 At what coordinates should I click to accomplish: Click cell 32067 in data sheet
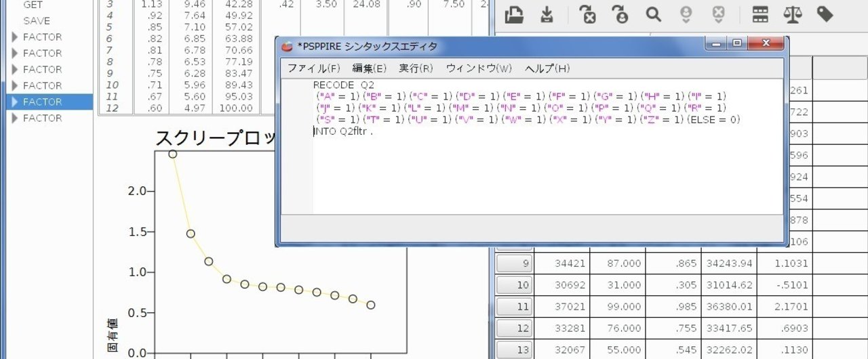click(561, 350)
